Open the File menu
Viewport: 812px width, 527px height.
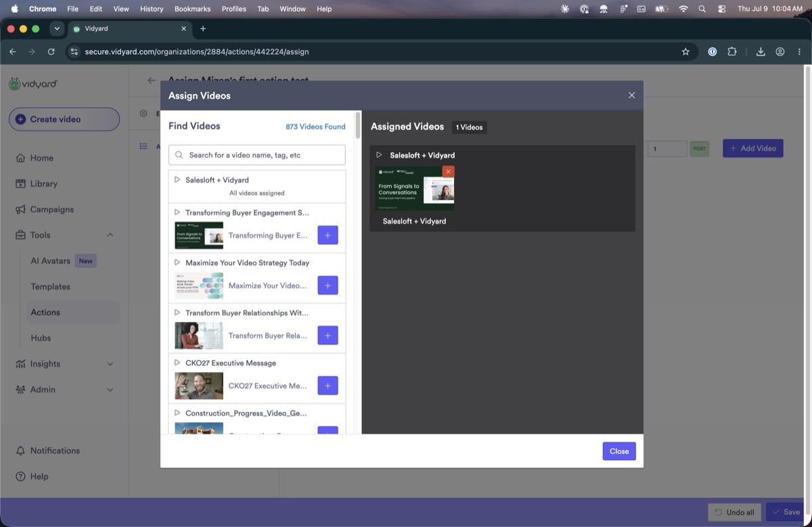pyautogui.click(x=73, y=9)
